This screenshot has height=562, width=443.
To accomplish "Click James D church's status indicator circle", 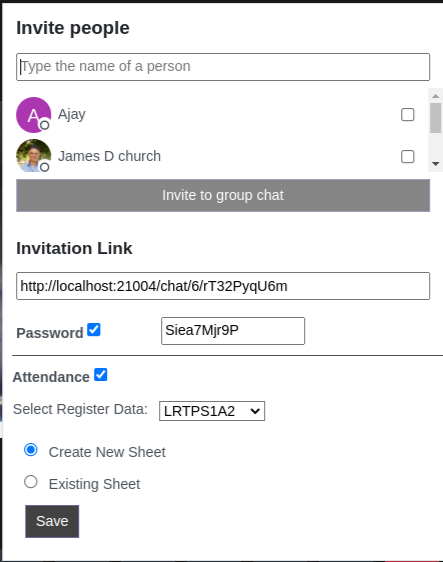I will tap(44, 167).
